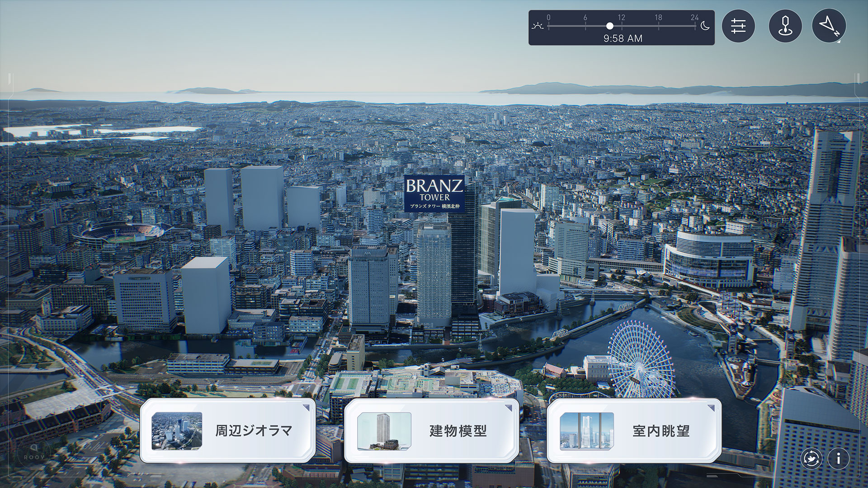Select the 室内眺望 window-view thumbnail
Image resolution: width=868 pixels, height=488 pixels.
click(587, 431)
